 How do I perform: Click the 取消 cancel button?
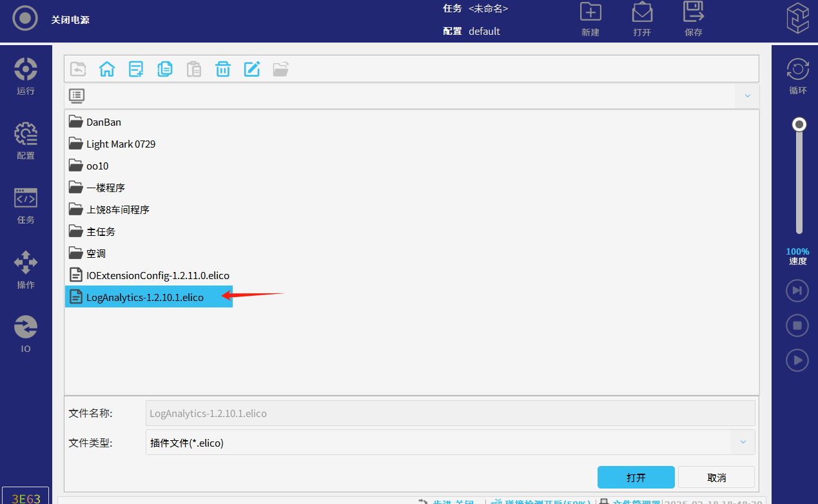(x=716, y=478)
